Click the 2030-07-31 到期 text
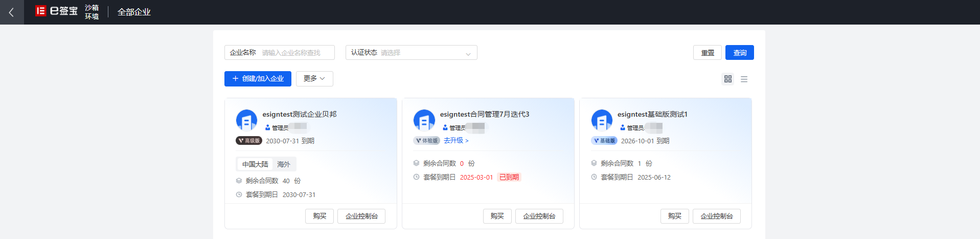 [290, 141]
